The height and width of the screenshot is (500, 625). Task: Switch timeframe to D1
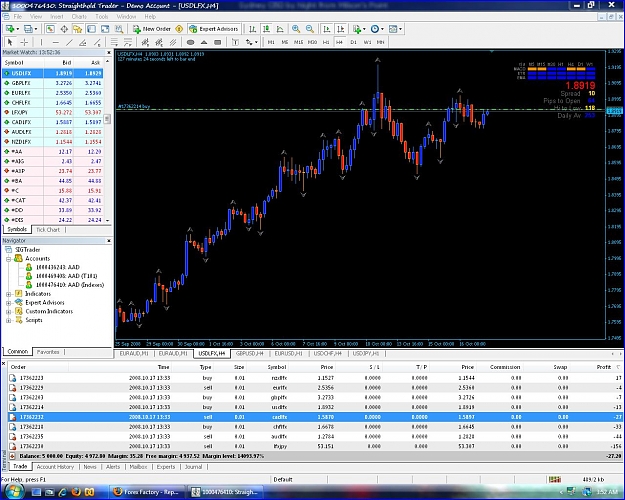click(x=354, y=42)
